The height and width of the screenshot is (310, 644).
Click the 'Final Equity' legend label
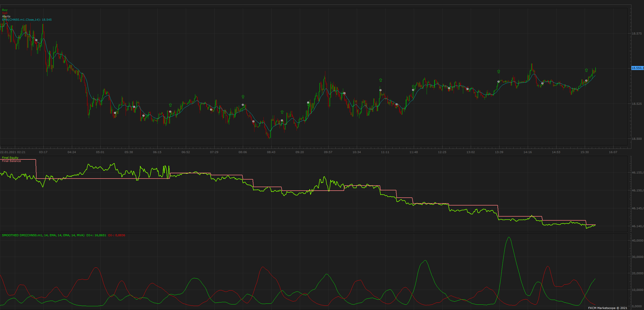click(10, 158)
